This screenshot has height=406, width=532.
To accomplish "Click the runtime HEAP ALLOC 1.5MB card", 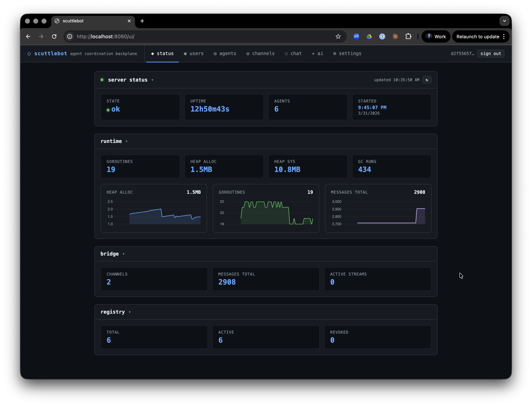I will coord(224,166).
